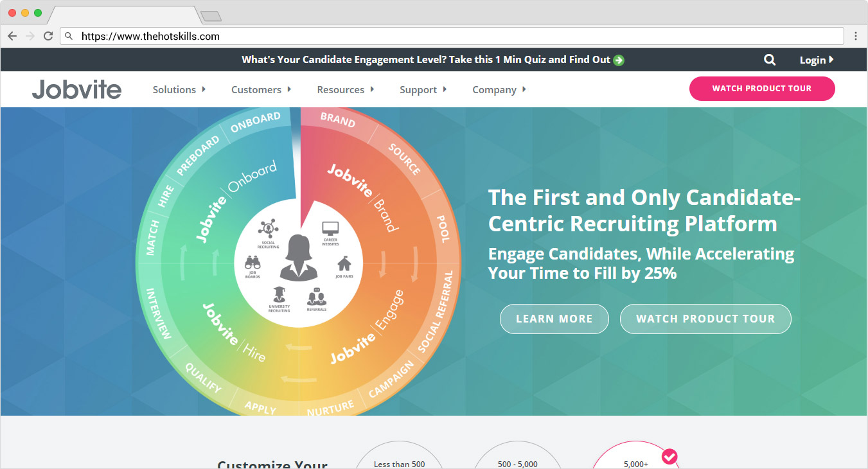Click the MATCH label on the wheel rim

pos(152,238)
